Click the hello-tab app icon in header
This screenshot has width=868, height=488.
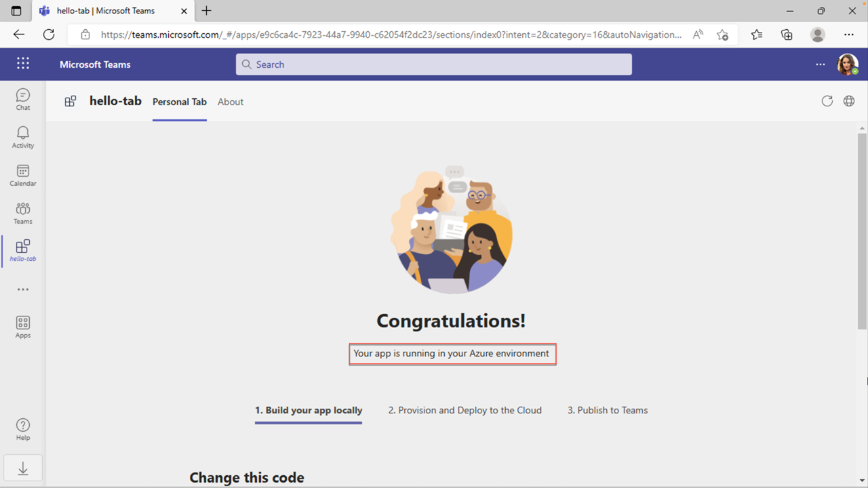point(71,102)
